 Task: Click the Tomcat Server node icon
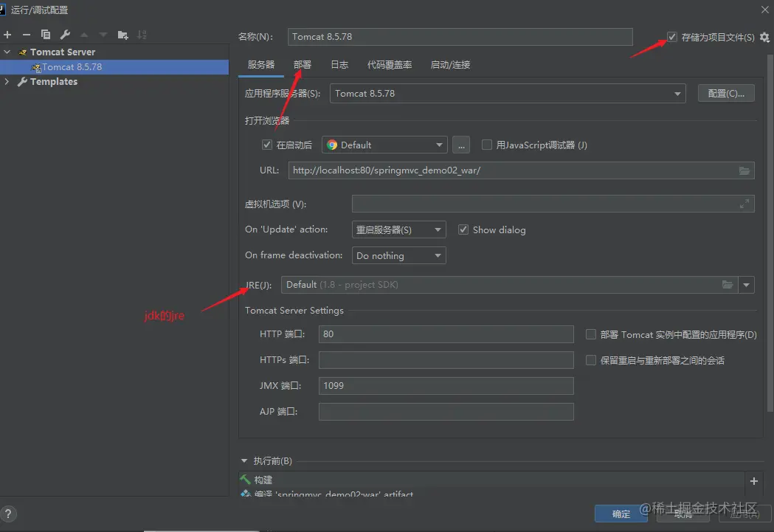pos(22,52)
